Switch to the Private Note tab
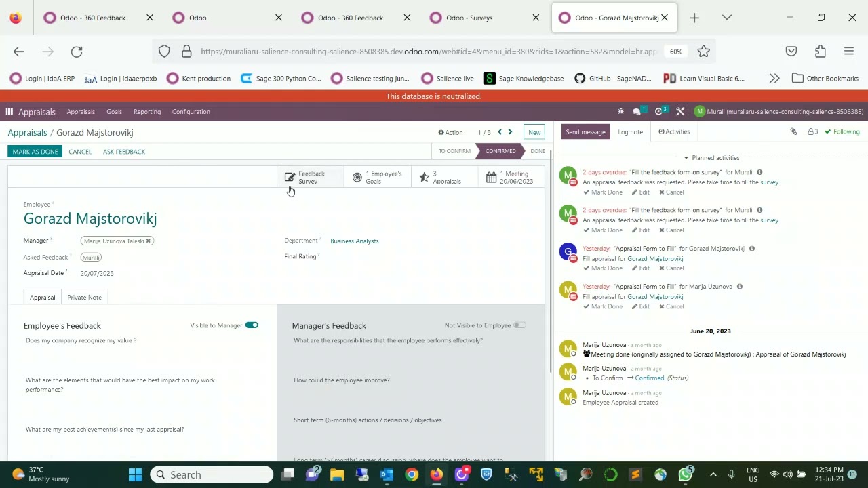 pyautogui.click(x=84, y=297)
